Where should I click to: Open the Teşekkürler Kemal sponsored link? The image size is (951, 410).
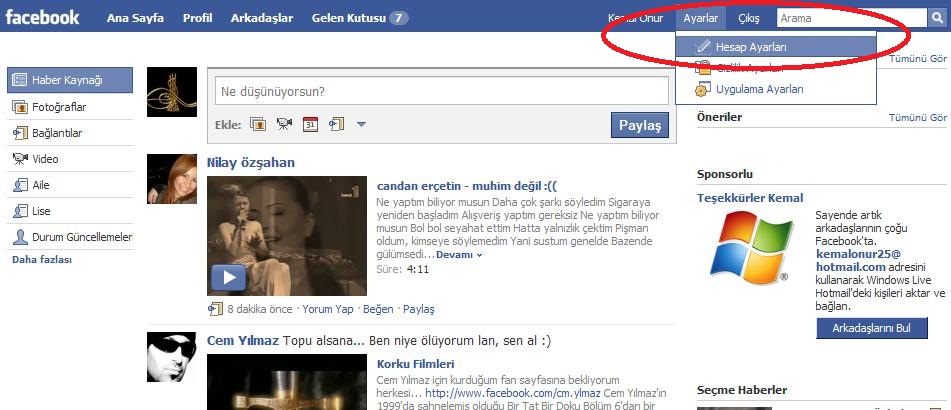click(750, 198)
